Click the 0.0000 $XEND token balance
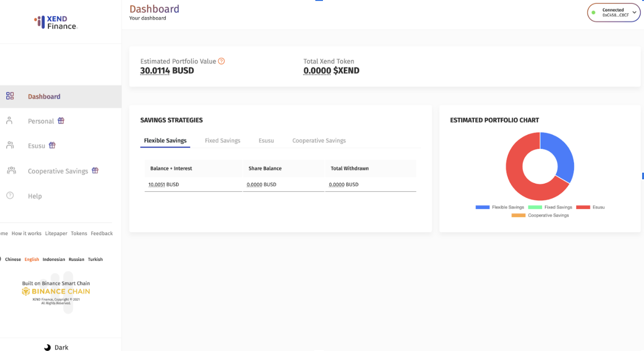 click(x=332, y=71)
